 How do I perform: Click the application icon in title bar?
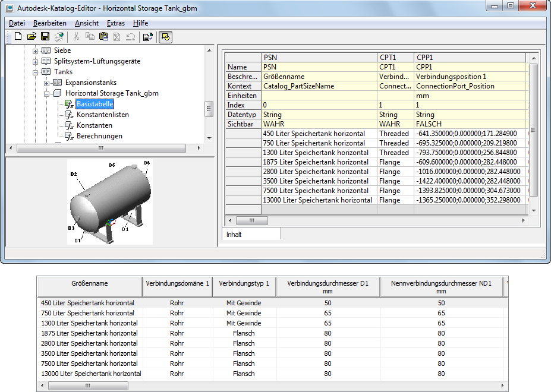coord(10,8)
